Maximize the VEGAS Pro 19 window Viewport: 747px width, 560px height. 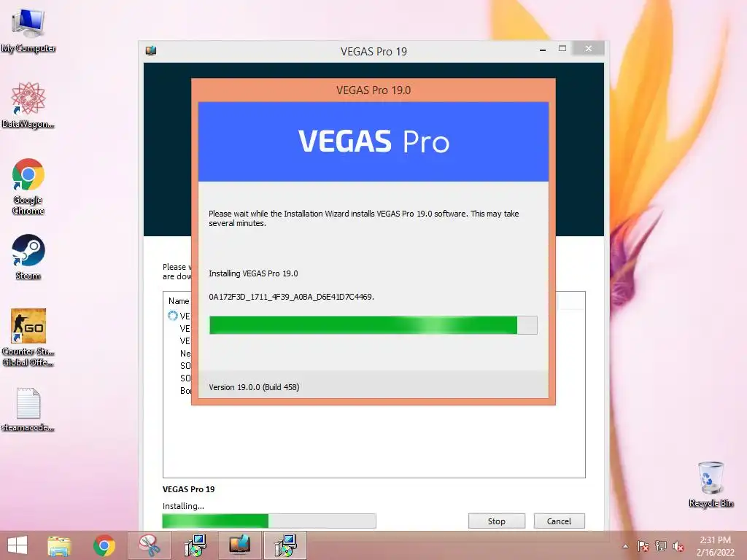(562, 49)
